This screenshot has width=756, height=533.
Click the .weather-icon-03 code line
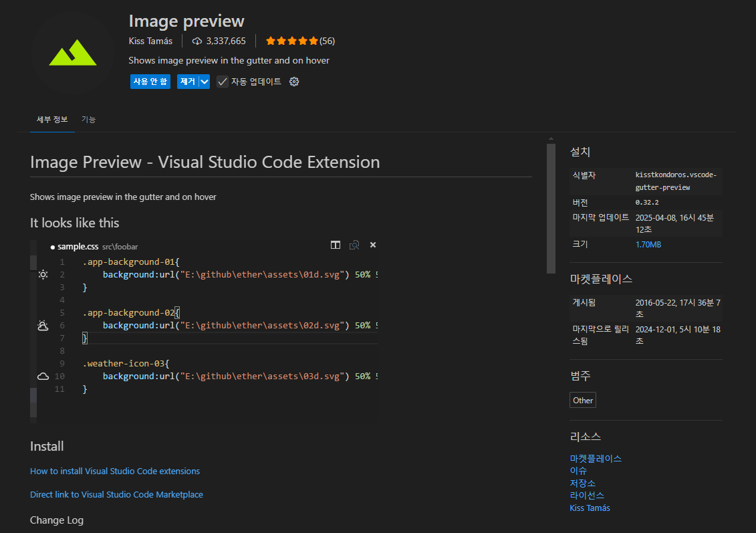pos(126,363)
